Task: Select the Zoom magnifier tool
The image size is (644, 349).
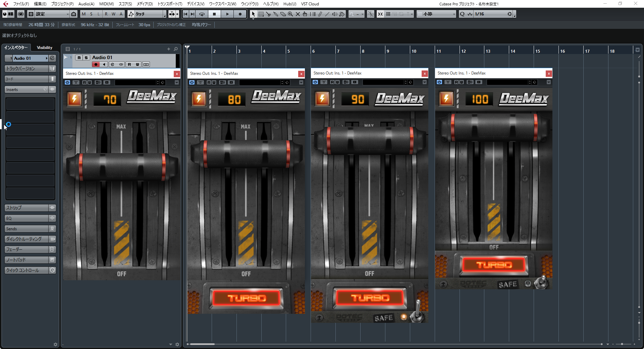Action: coord(290,14)
